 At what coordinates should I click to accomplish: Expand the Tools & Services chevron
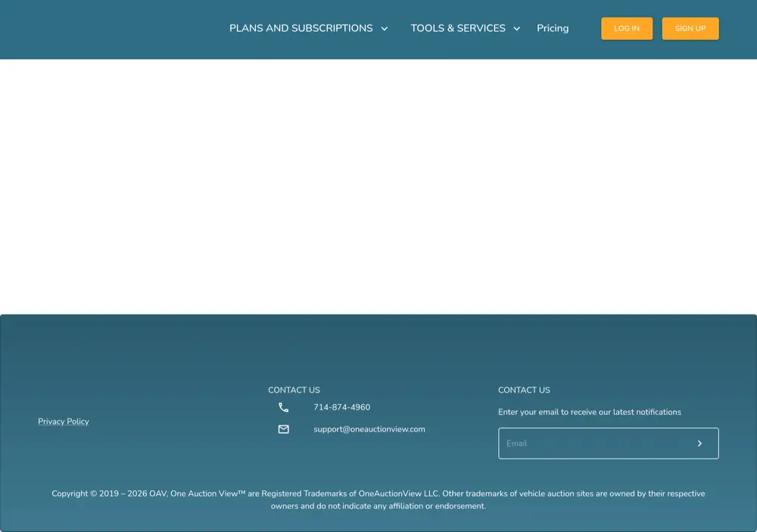point(516,29)
